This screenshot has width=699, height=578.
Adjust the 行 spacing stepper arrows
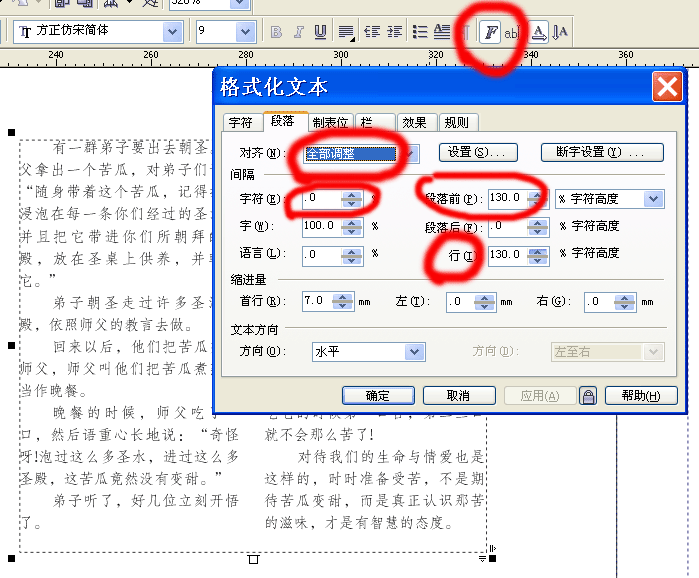pyautogui.click(x=538, y=256)
